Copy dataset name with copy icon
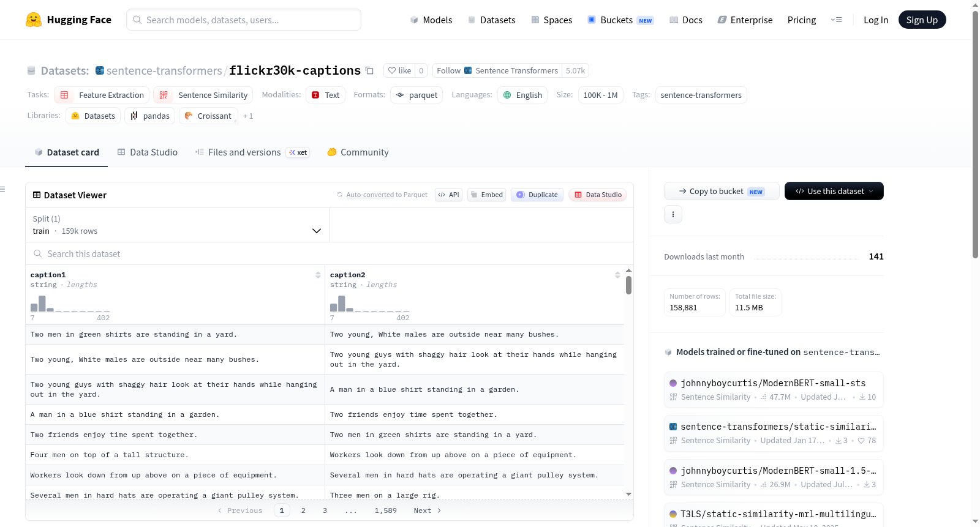The width and height of the screenshot is (980, 527). [369, 70]
